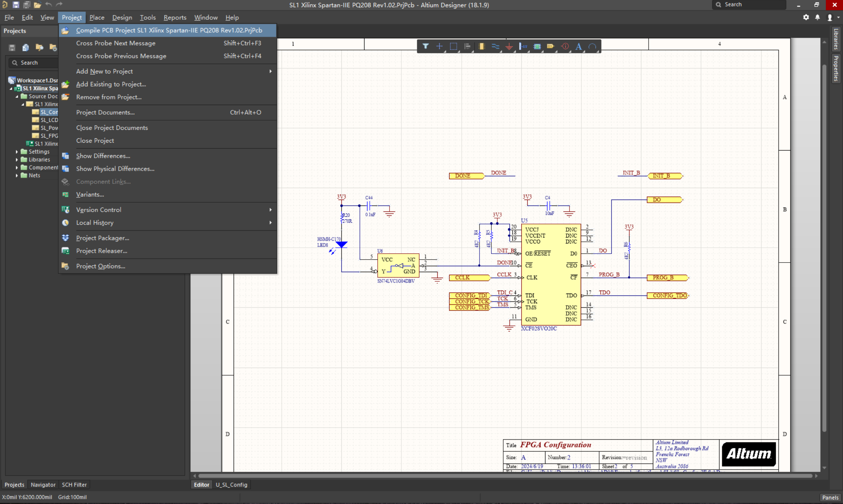Select the Place Wire tool
The height and width of the screenshot is (504, 843).
click(x=495, y=46)
